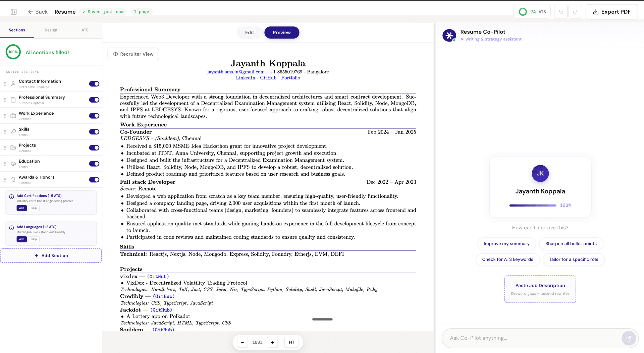Image resolution: width=644 pixels, height=353 pixels.
Task: Open the LinkedIn link in resume
Action: (246, 78)
